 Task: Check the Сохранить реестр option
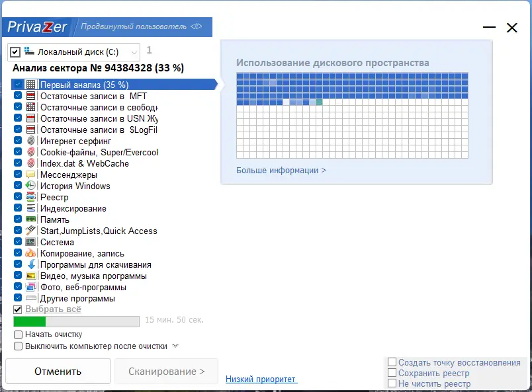392,373
